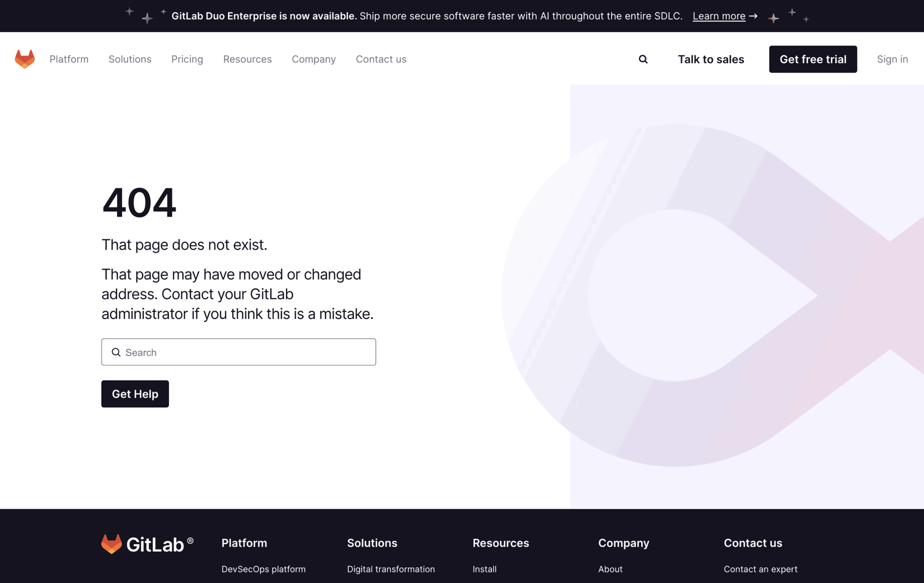Open the Platform navigation menu
924x583 pixels.
click(x=69, y=59)
